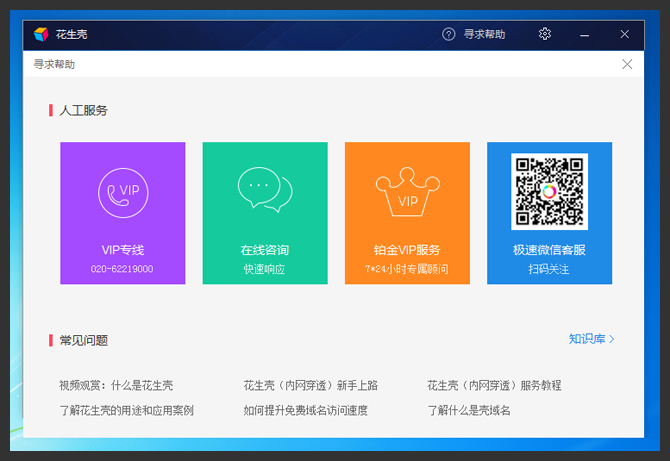Close the 寻求帮助 panel
This screenshot has height=461, width=670.
627,64
